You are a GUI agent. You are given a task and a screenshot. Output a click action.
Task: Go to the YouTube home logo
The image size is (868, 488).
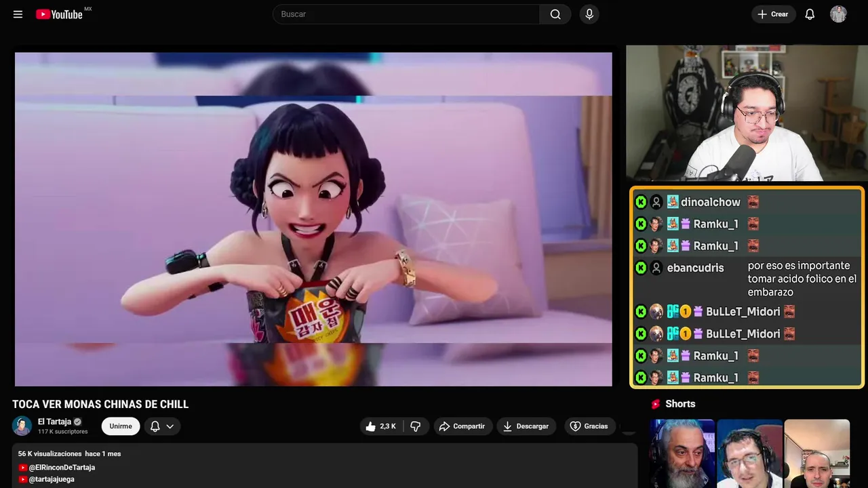point(60,14)
